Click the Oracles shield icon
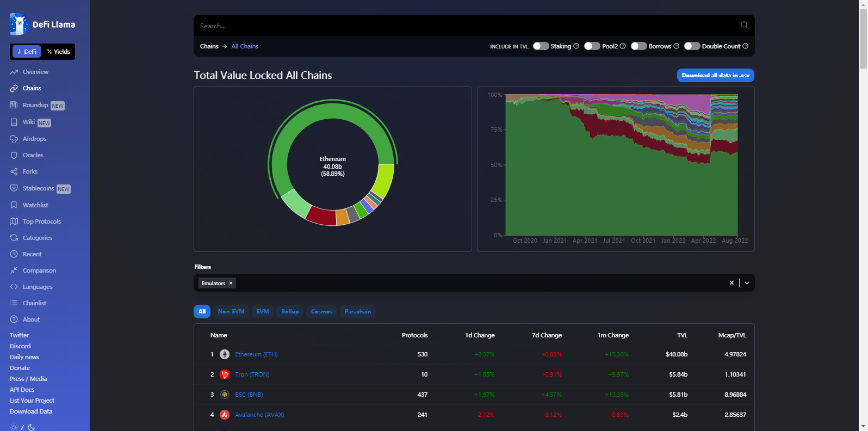This screenshot has height=431, width=868. (14, 155)
